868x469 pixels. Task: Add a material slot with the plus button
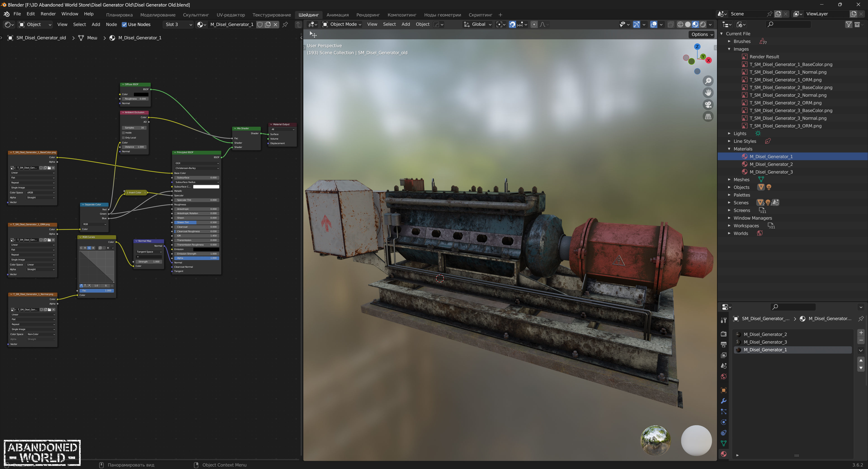[861, 333]
